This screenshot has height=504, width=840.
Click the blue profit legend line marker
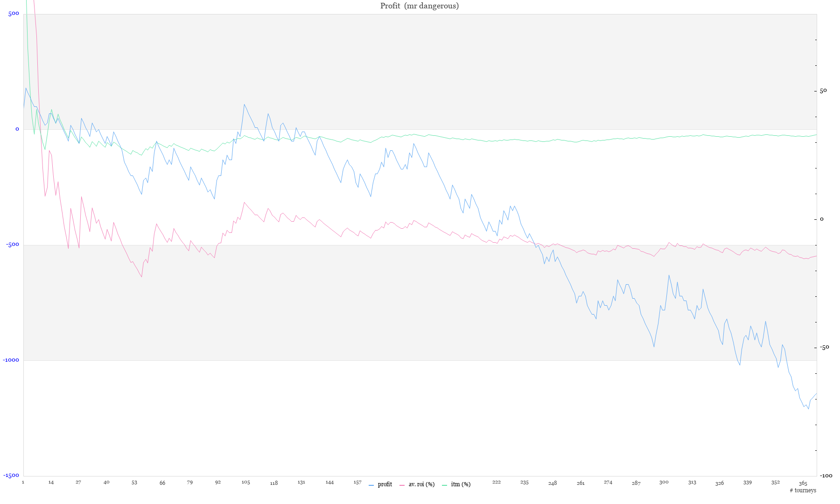point(371,485)
